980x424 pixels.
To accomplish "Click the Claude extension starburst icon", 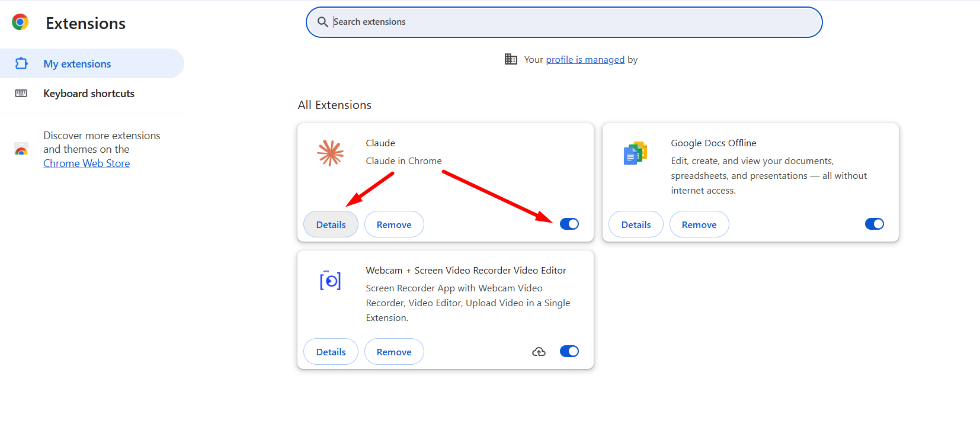I will pyautogui.click(x=330, y=153).
